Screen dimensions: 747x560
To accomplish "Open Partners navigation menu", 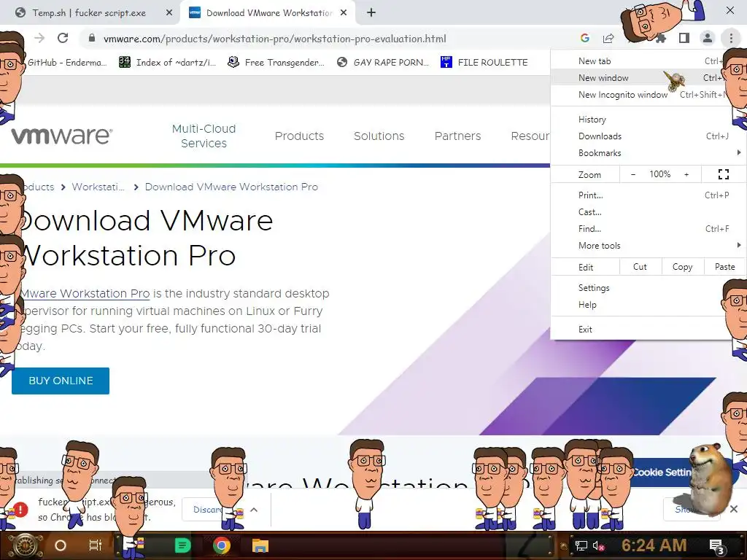I will click(457, 136).
